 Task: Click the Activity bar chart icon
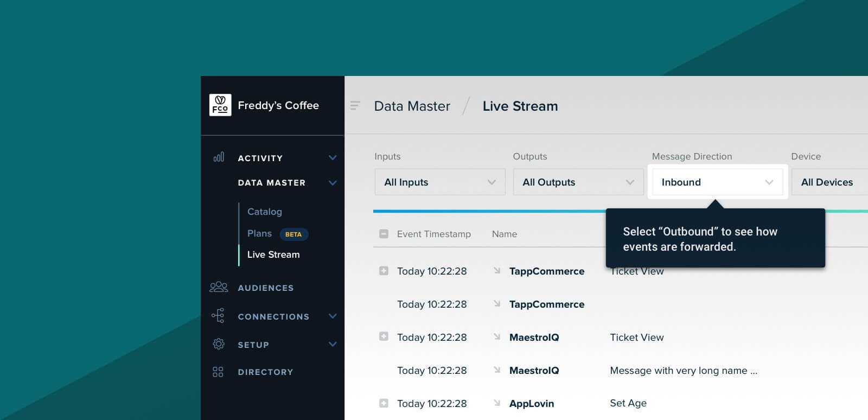(x=219, y=157)
